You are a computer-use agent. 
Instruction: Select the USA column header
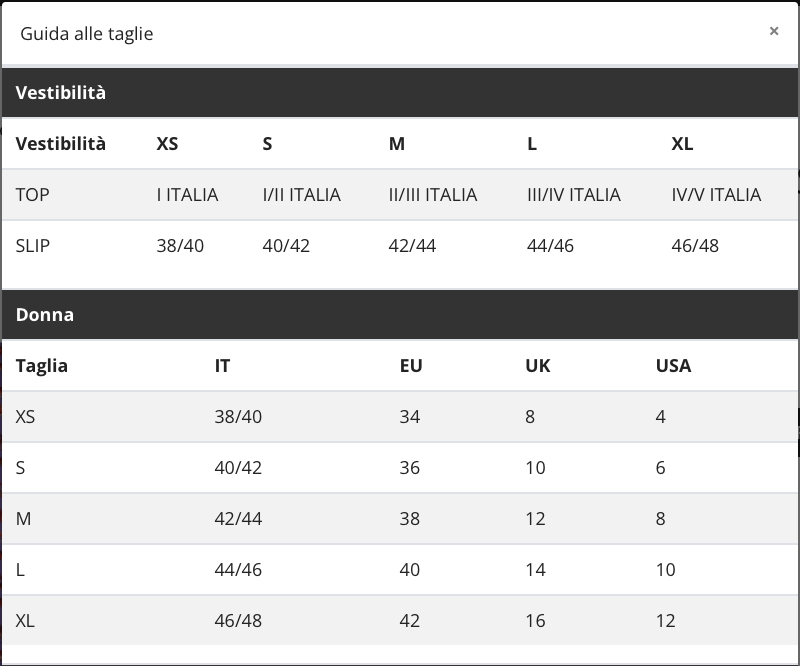(673, 366)
